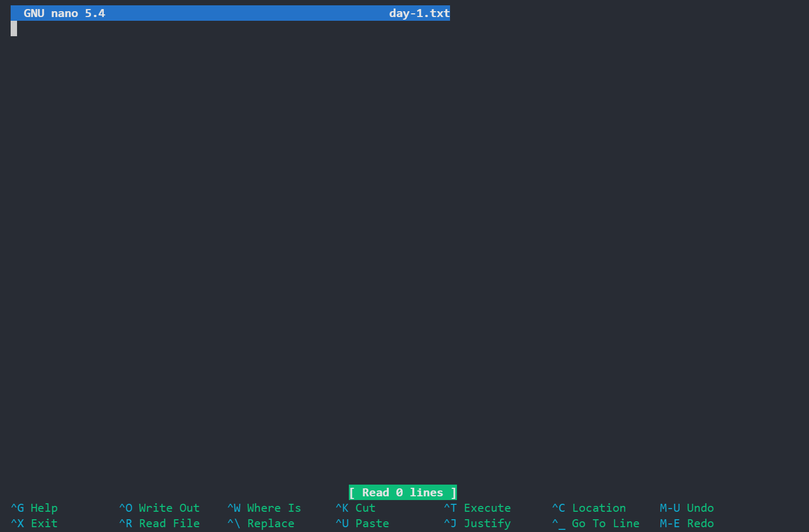The width and height of the screenshot is (809, 532).
Task: Click the M-E Redo shortcut
Action: point(687,523)
